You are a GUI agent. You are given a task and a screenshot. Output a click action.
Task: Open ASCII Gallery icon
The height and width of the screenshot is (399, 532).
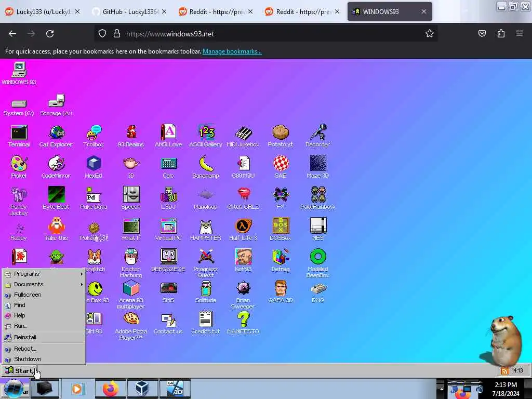click(206, 136)
